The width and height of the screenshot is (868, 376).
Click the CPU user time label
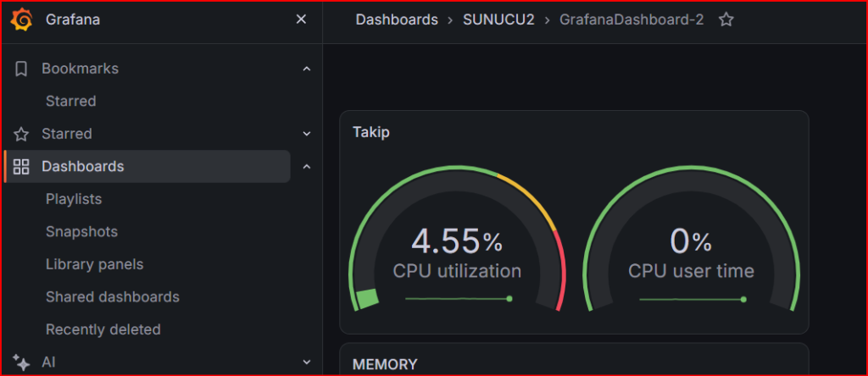(691, 271)
